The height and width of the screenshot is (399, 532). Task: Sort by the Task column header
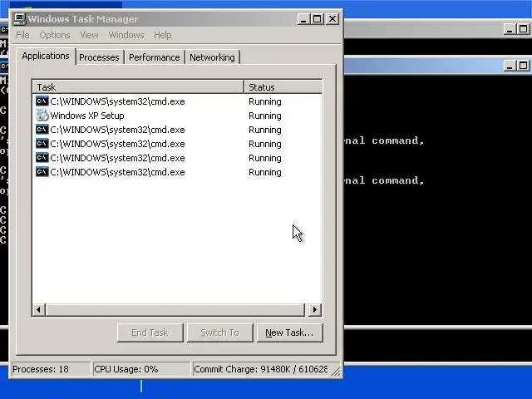click(x=138, y=87)
